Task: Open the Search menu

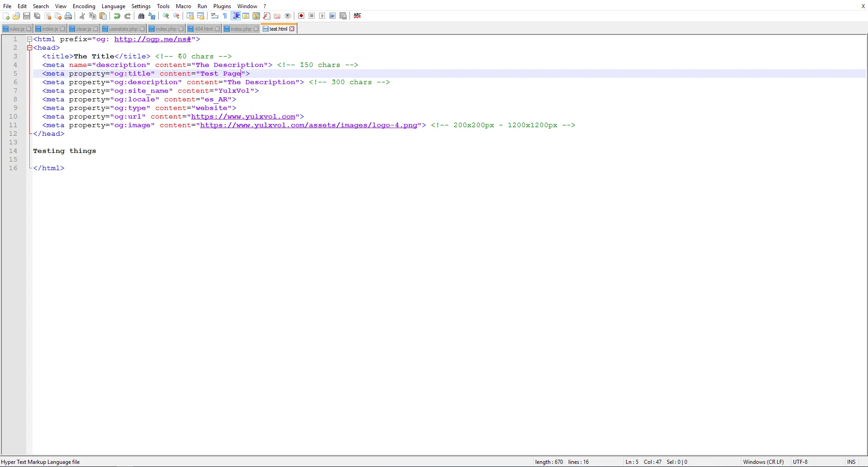Action: (41, 6)
